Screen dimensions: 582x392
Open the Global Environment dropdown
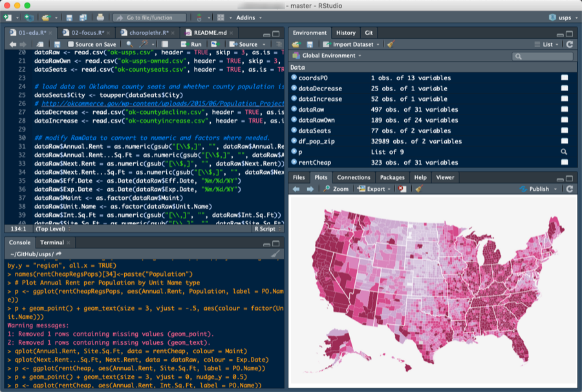(x=327, y=56)
